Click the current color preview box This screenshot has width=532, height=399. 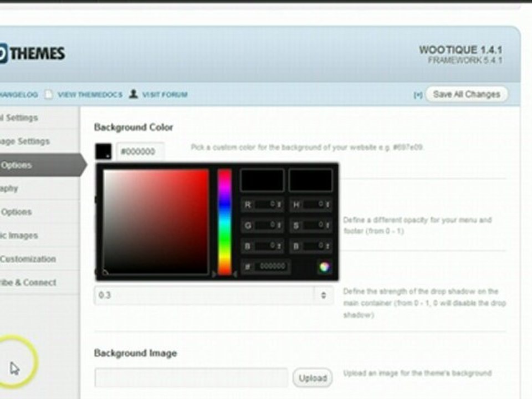[310, 180]
